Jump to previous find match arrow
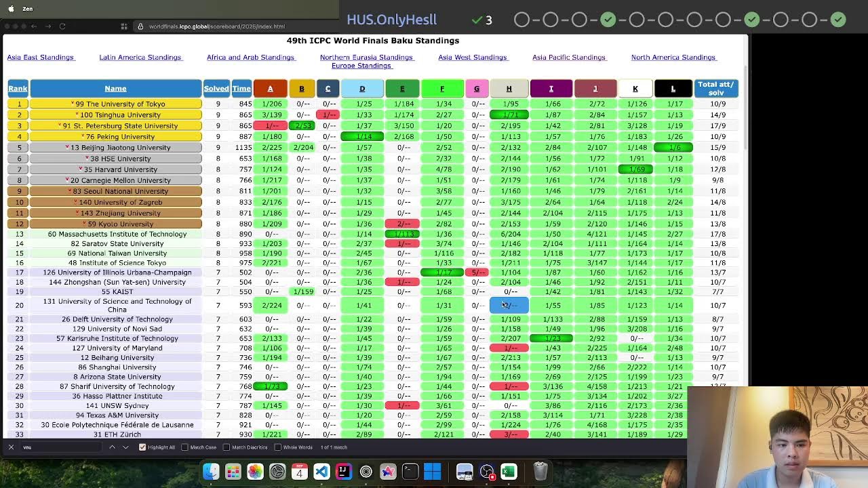 [112, 447]
